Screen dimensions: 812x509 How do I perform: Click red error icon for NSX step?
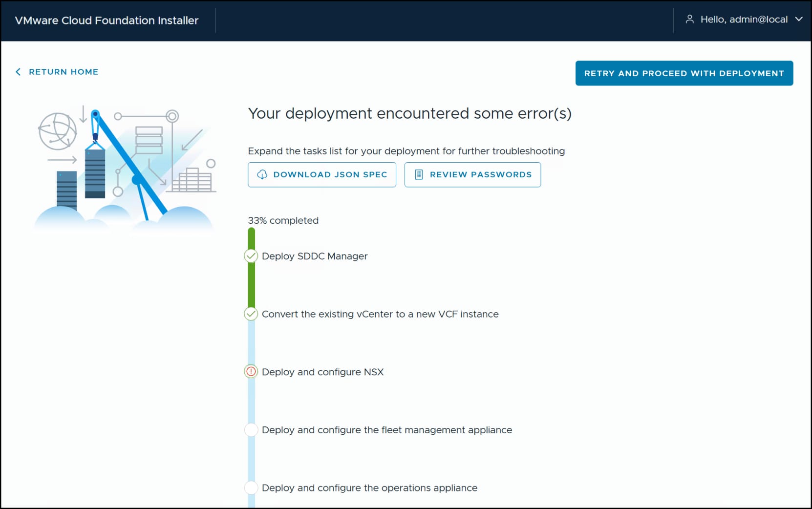251,372
